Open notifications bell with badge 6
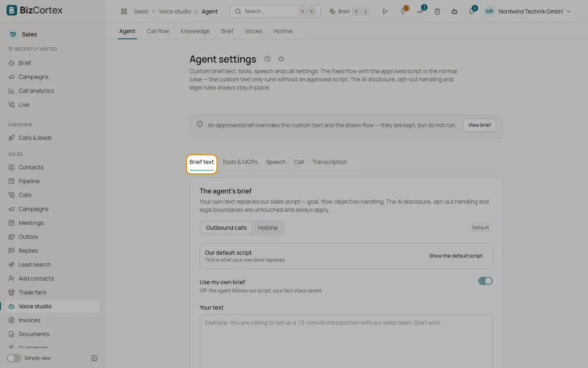Screen dimensions: 588x368 click(472, 11)
